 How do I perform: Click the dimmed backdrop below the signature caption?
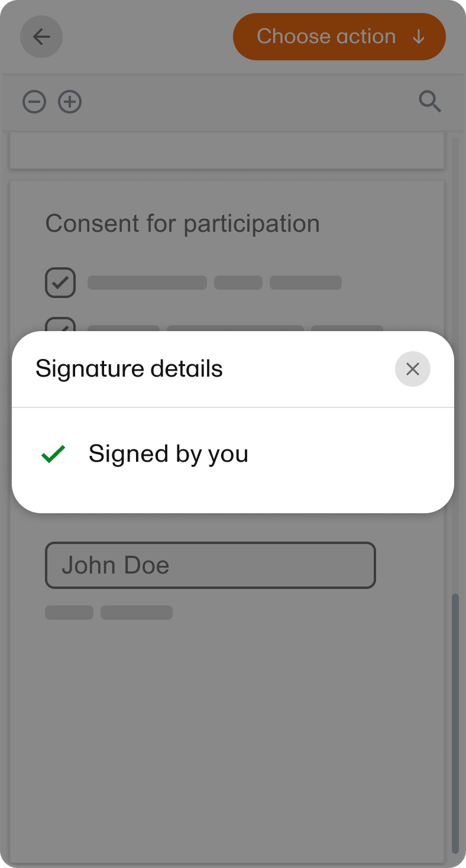[x=227, y=739]
